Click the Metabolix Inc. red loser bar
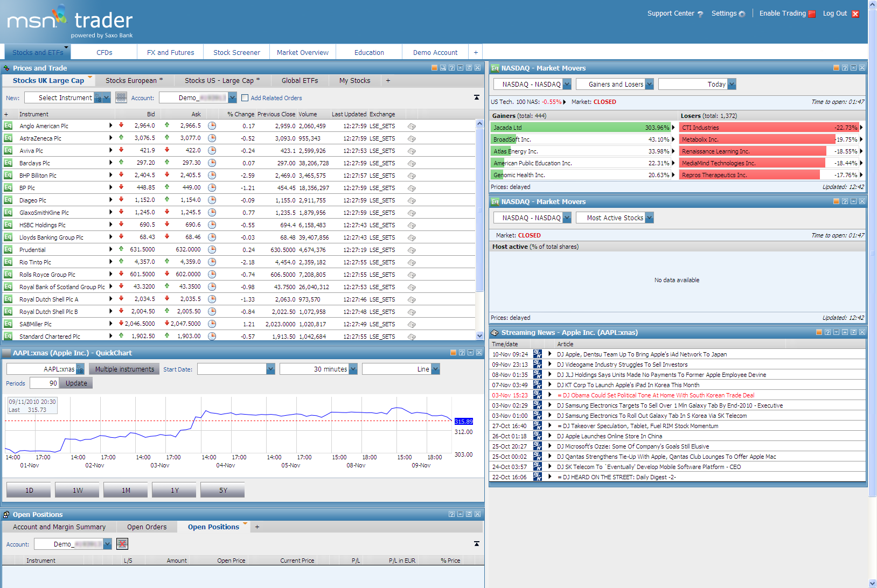877x588 pixels. click(757, 139)
